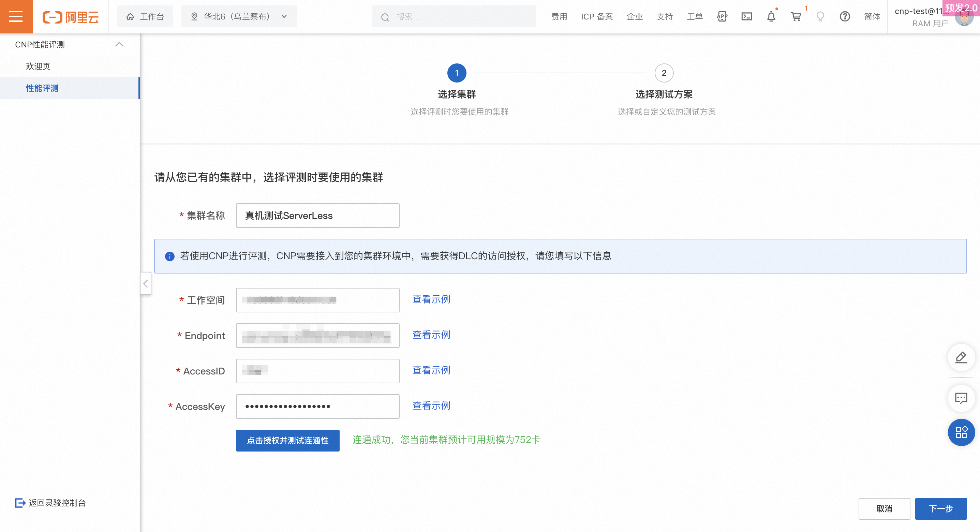Open the floating chat message icon
Viewport: 980px width, 532px height.
coord(961,398)
